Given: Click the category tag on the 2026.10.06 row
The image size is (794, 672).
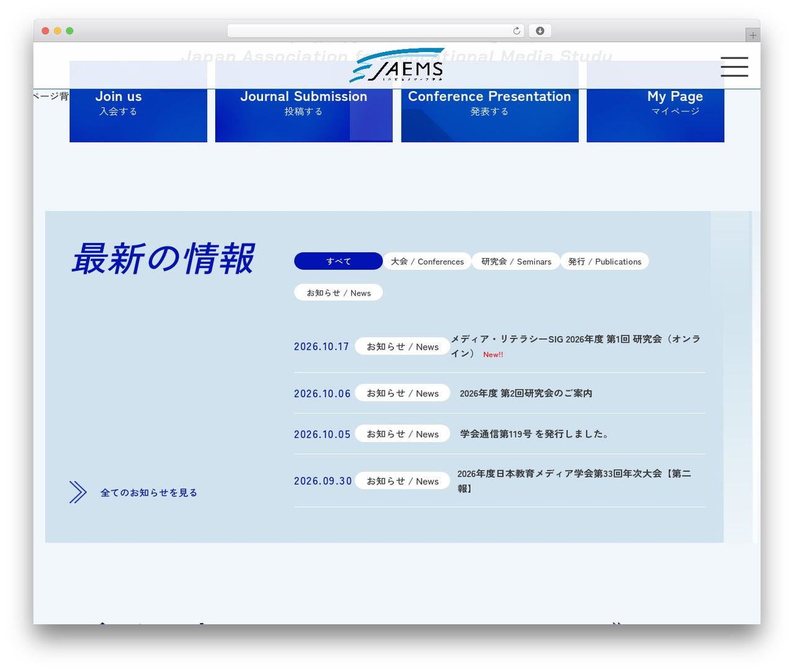Looking at the screenshot, I should click(403, 393).
